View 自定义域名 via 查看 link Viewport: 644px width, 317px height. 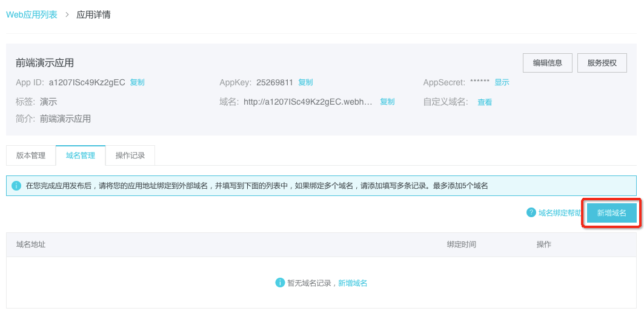tap(485, 102)
